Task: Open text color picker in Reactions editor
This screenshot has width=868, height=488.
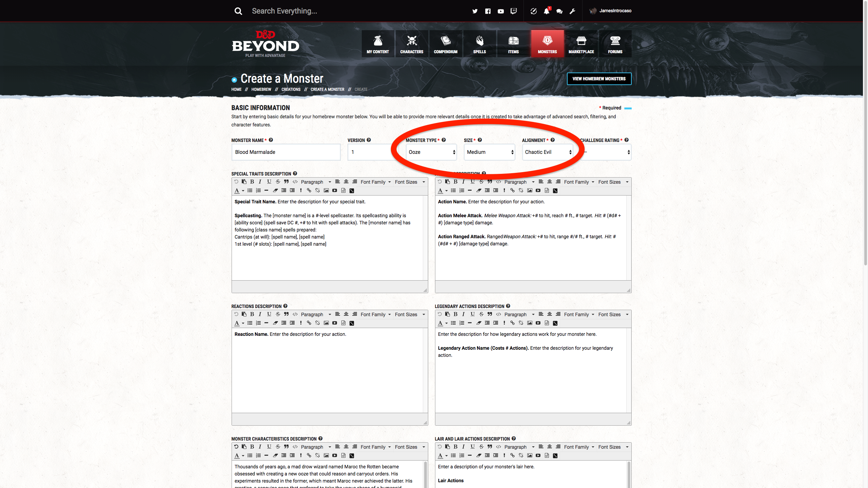Action: point(239,323)
